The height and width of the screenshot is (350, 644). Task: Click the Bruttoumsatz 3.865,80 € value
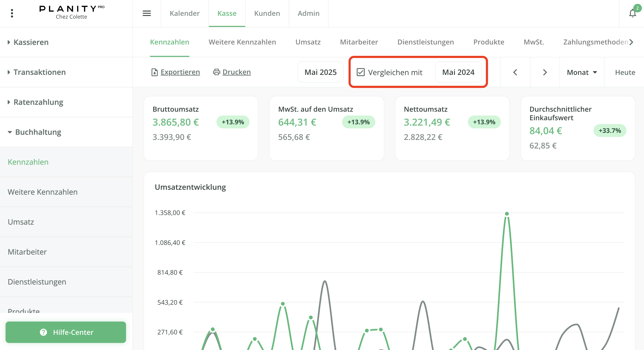tap(176, 122)
